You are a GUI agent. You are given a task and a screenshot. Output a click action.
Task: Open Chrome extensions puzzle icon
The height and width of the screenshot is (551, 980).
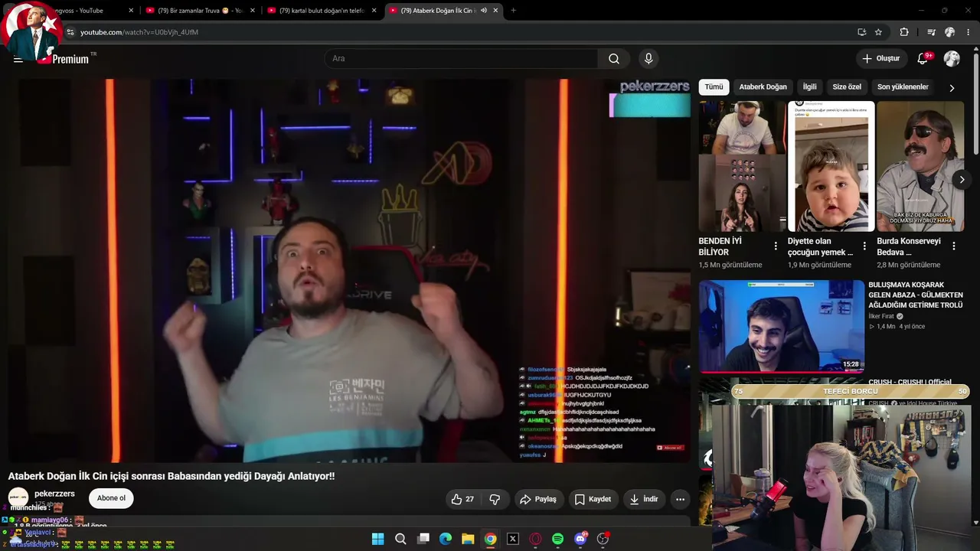coord(904,32)
